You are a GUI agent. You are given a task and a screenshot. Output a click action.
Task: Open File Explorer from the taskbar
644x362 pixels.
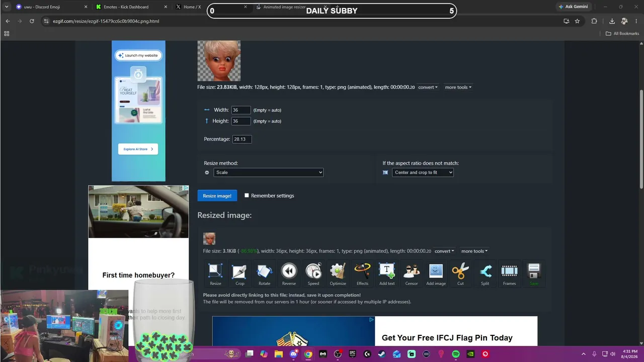[x=278, y=354]
